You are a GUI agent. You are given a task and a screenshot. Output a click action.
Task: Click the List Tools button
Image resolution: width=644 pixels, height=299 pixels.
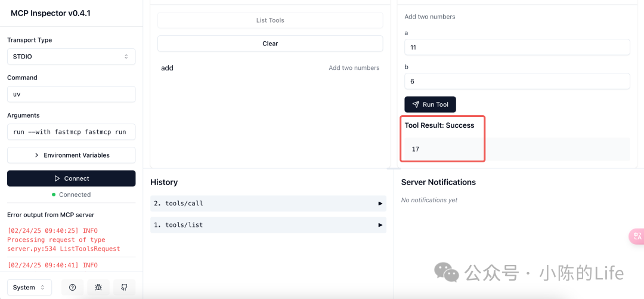[270, 20]
